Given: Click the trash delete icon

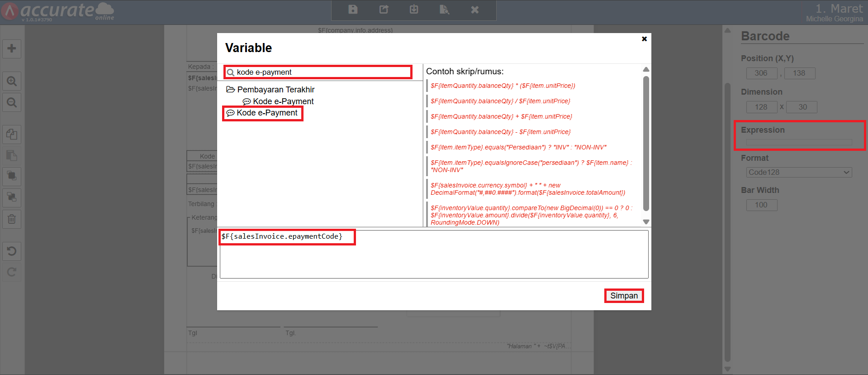Looking at the screenshot, I should coord(12,219).
